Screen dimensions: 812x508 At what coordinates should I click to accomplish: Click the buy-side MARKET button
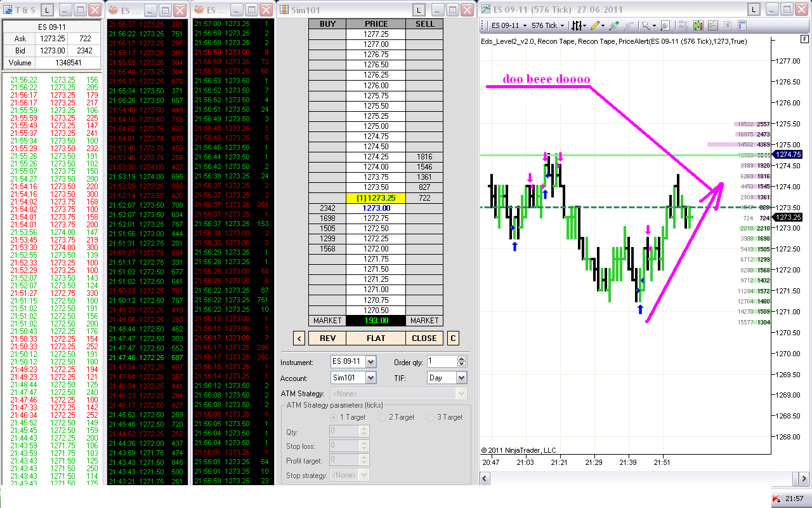tap(327, 321)
